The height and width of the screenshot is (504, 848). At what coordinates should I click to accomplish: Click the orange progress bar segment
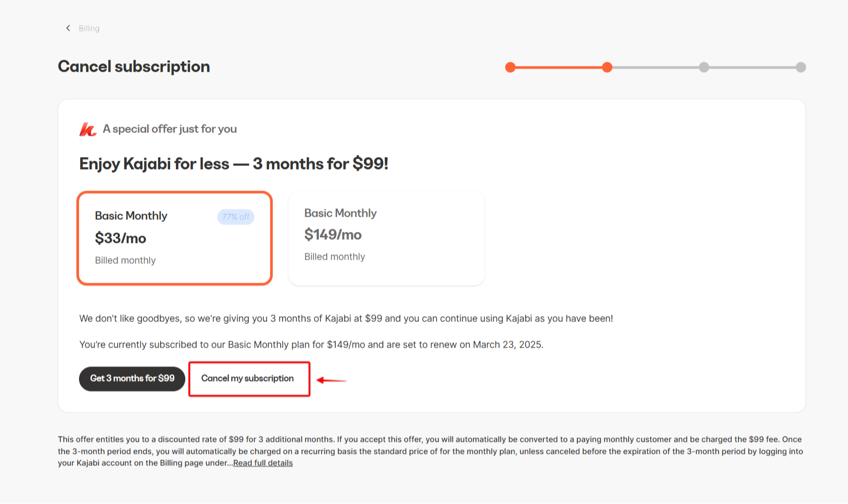coord(559,67)
